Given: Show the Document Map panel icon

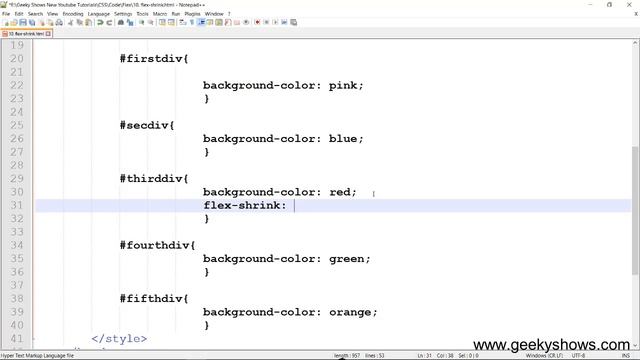Looking at the screenshot, I should (x=219, y=22).
